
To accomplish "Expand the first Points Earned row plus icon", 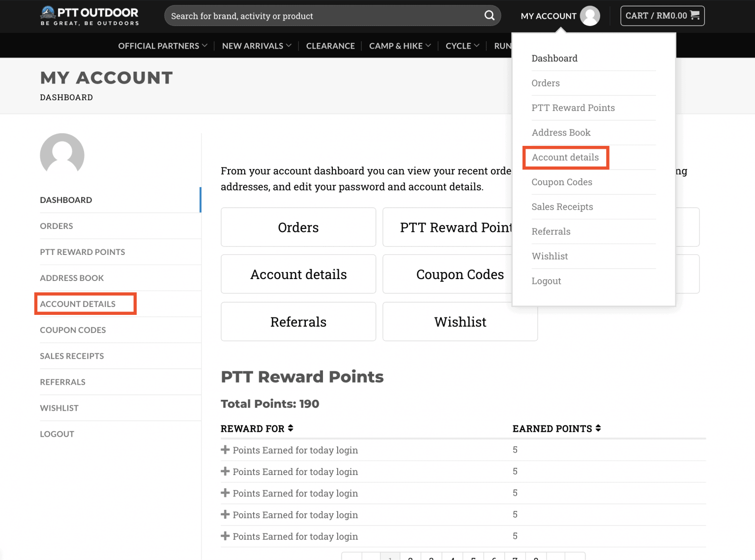I will click(x=225, y=450).
